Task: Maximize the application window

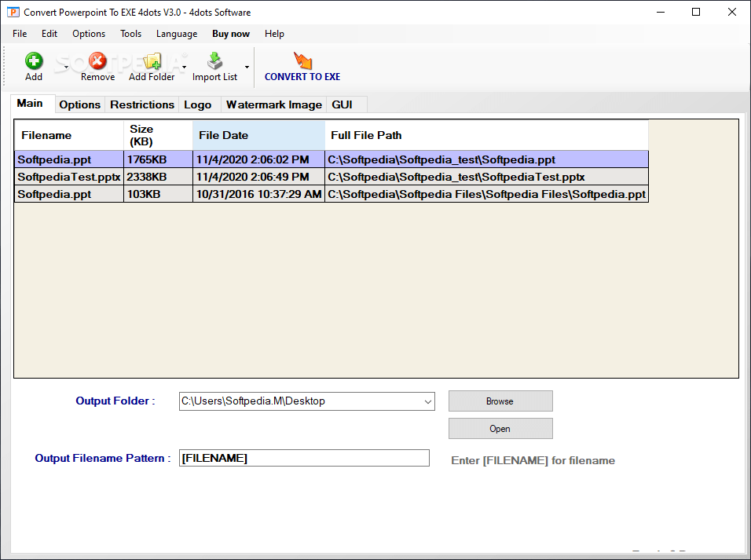Action: coord(696,12)
